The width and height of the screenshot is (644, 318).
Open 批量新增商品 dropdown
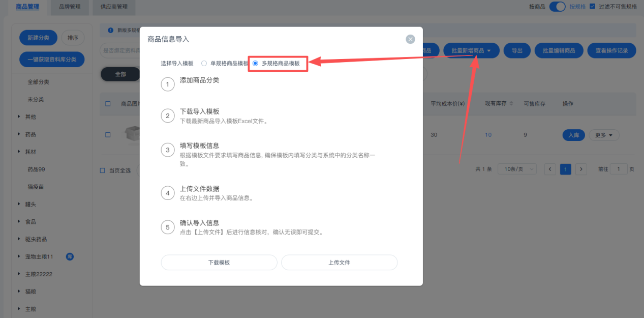coord(471,50)
